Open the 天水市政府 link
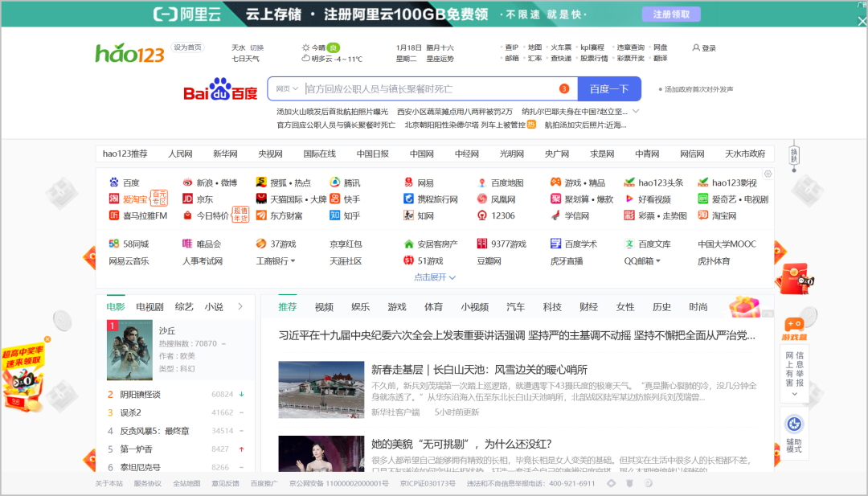The width and height of the screenshot is (868, 496). pyautogui.click(x=745, y=154)
